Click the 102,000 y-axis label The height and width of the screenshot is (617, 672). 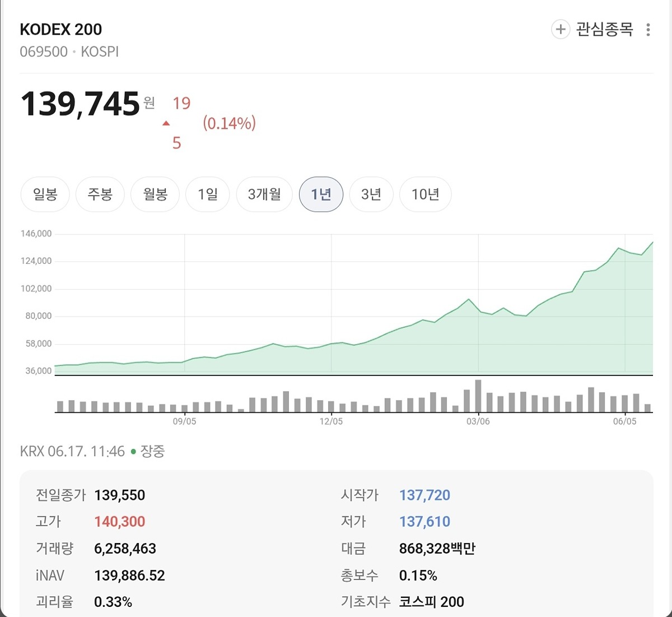coord(36,289)
